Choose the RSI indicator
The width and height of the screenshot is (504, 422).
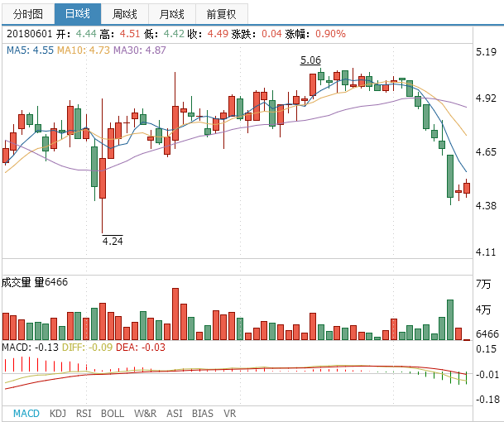coord(84,414)
